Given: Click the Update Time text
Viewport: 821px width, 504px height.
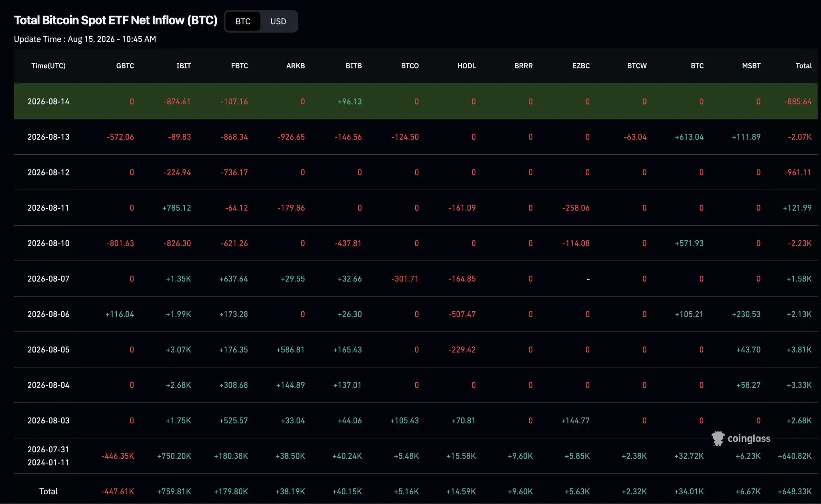Looking at the screenshot, I should coord(85,39).
